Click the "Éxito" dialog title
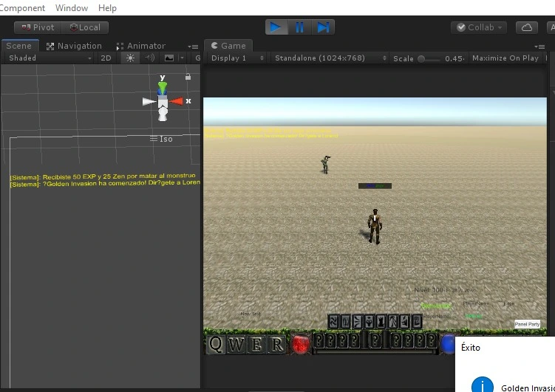Viewport: 555px width, 392px height. pos(471,348)
